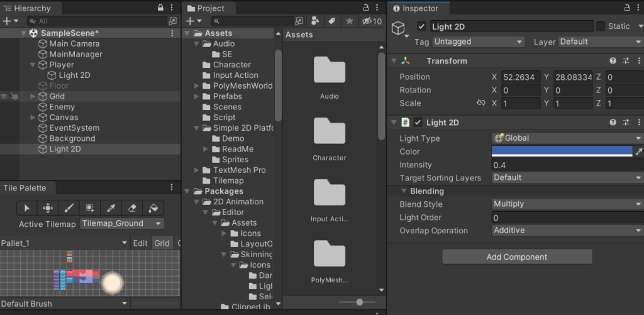
Task: Pick the eyedropper Picker tool in Tile Palette
Action: [111, 208]
